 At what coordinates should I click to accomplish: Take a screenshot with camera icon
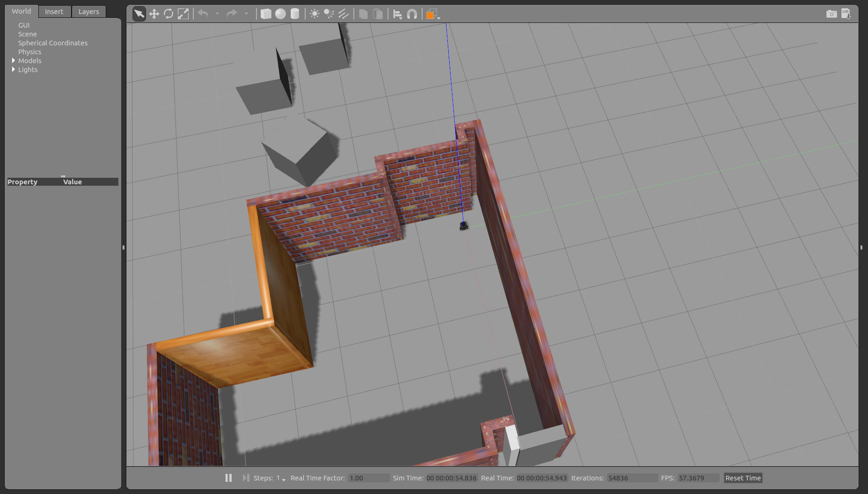click(x=832, y=14)
